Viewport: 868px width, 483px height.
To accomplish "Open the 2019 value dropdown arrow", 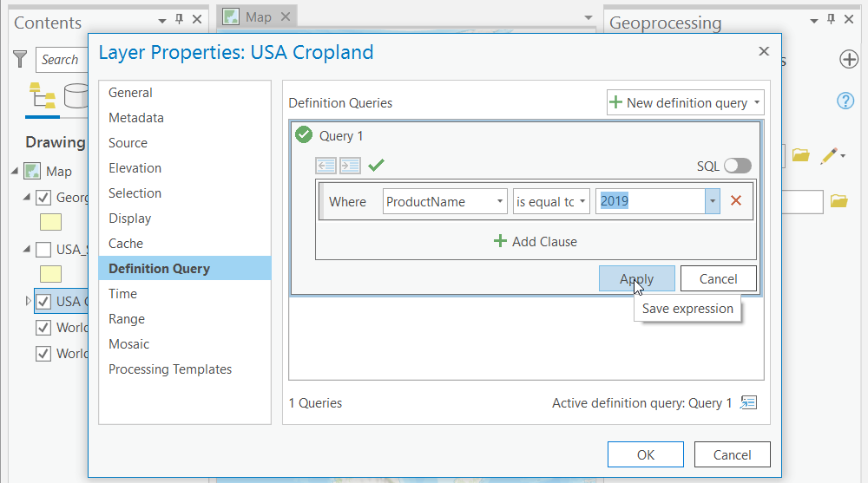I will coord(713,201).
